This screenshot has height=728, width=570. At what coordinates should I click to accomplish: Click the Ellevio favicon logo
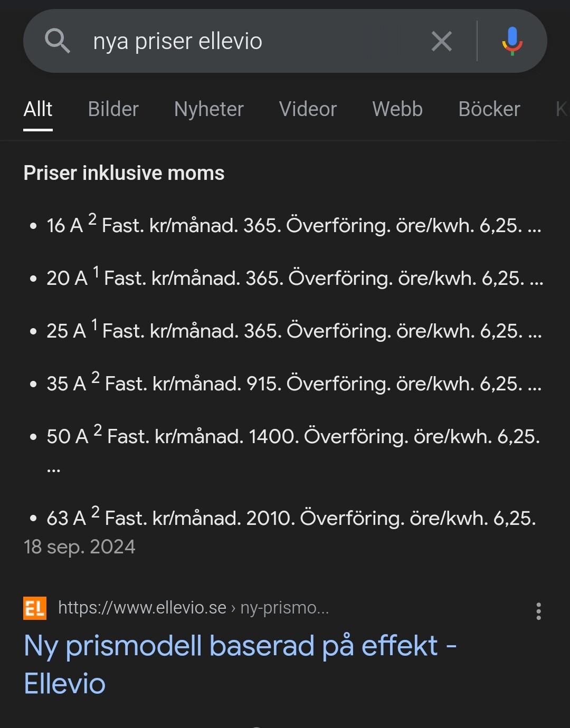(x=35, y=608)
